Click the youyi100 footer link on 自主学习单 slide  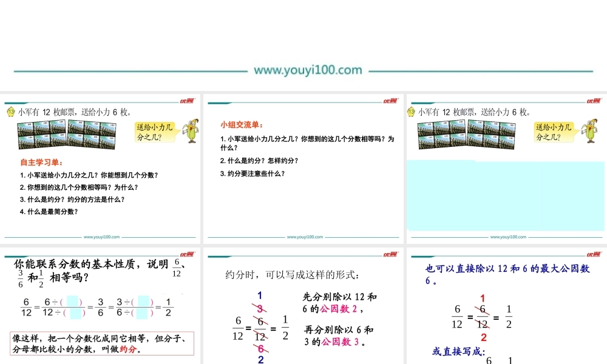pos(102,237)
